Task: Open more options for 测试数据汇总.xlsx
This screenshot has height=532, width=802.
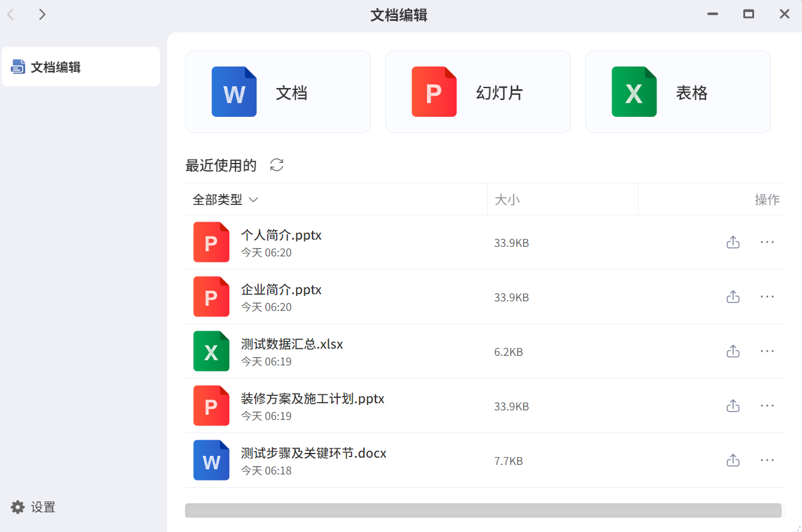Action: coord(767,351)
